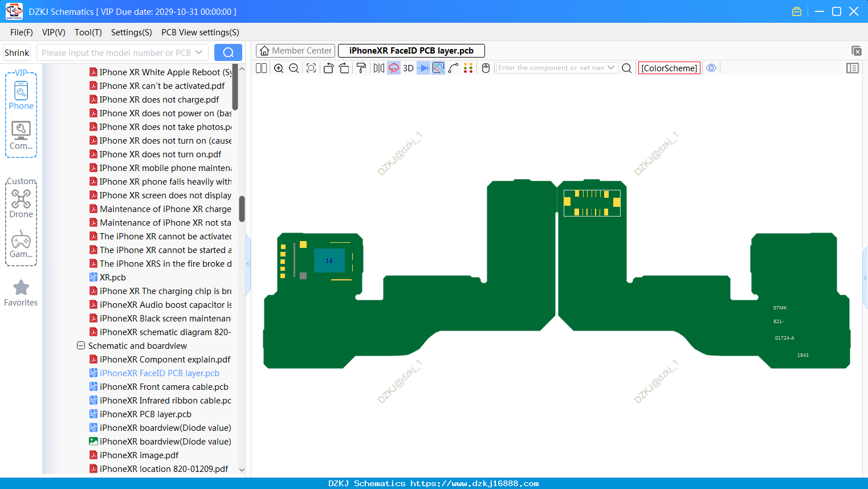The image size is (868, 489).
Task: Click component or net name field
Action: click(x=551, y=68)
